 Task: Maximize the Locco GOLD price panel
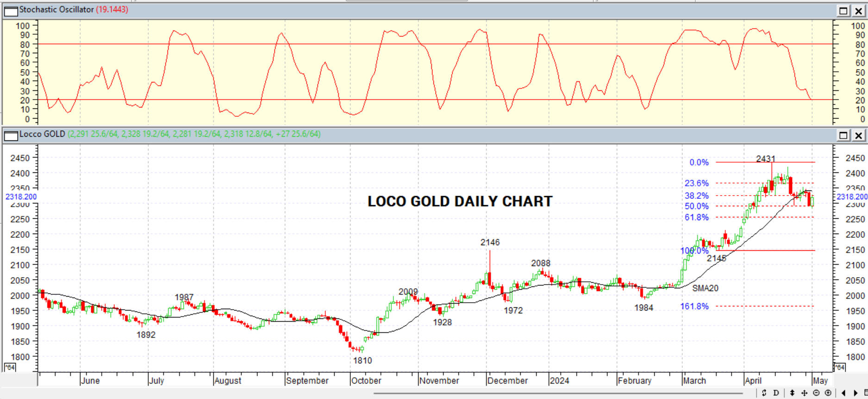click(843, 135)
